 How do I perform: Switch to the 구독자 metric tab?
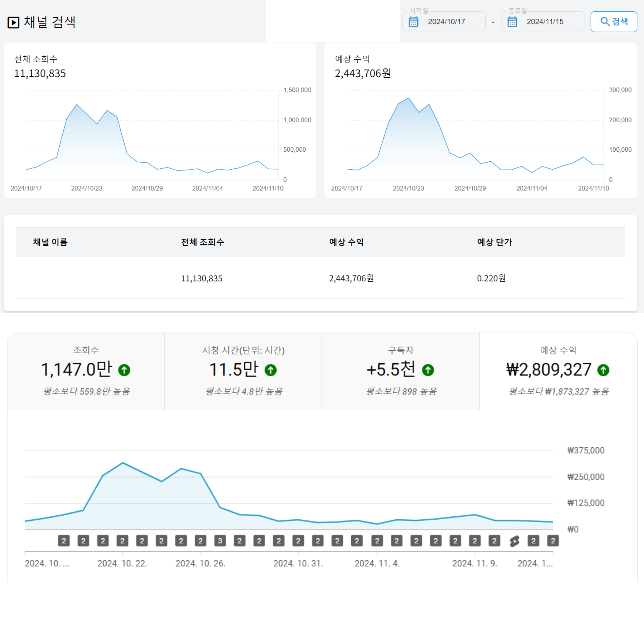(401, 371)
